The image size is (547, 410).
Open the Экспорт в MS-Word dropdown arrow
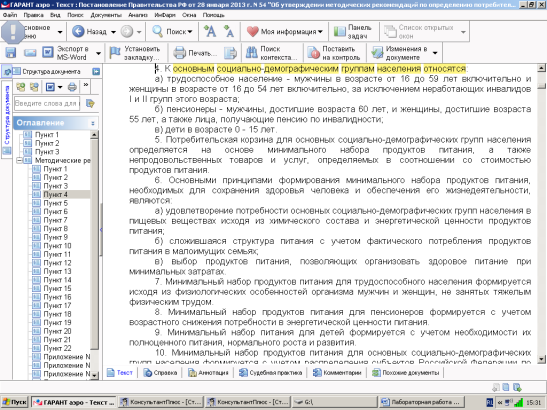98,53
